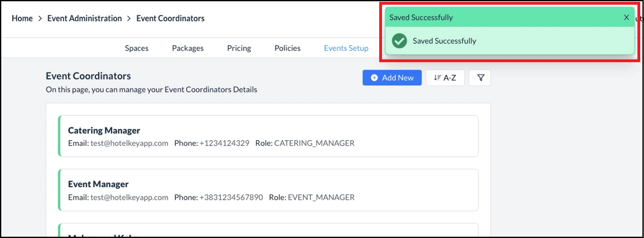Dismiss the Saved Successfully notification
This screenshot has height=238, width=644.
coord(626,18)
